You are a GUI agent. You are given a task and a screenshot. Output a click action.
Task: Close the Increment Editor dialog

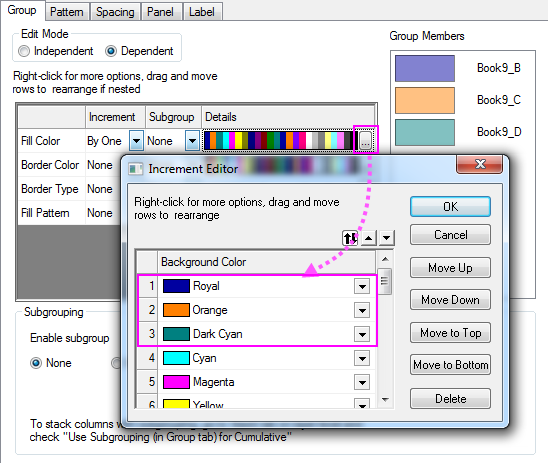pos(480,164)
